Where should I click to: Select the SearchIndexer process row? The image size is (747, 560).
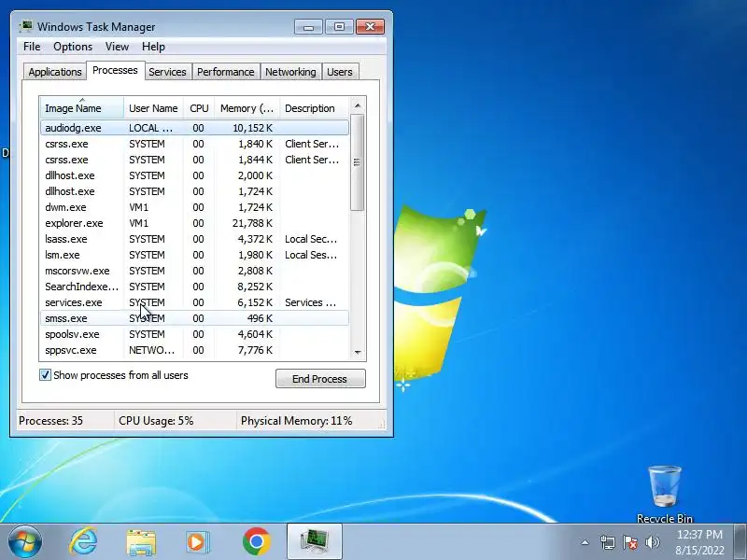coord(194,287)
